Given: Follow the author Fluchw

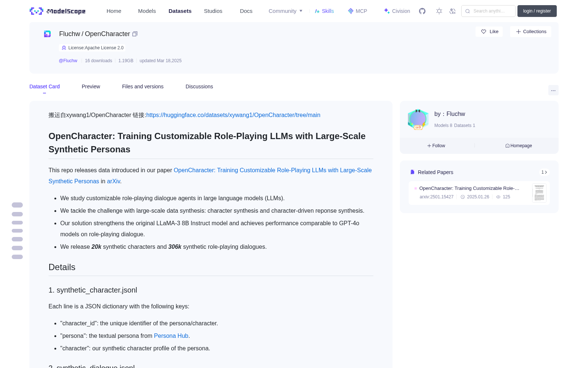Looking at the screenshot, I should pos(436,146).
